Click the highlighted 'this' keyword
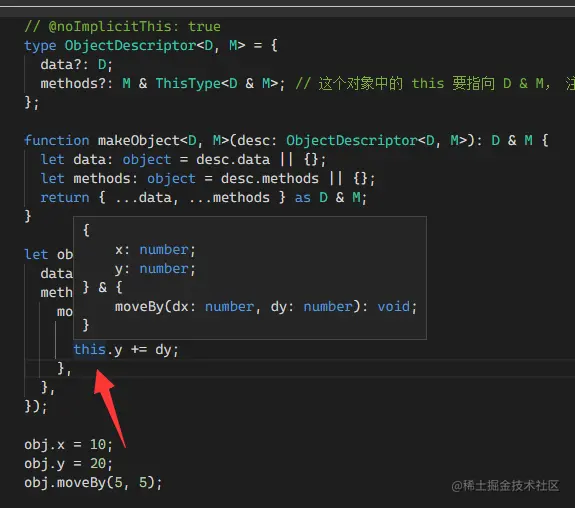Image resolution: width=575 pixels, height=508 pixels. point(89,350)
